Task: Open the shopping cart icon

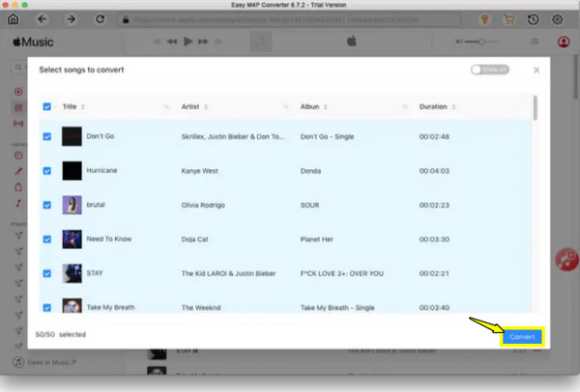Action: tap(509, 19)
